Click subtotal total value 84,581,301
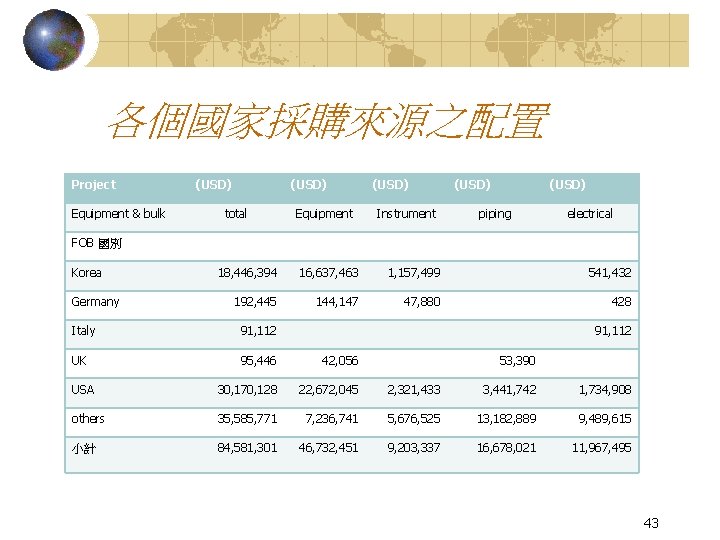This screenshot has width=720, height=540. 248,448
